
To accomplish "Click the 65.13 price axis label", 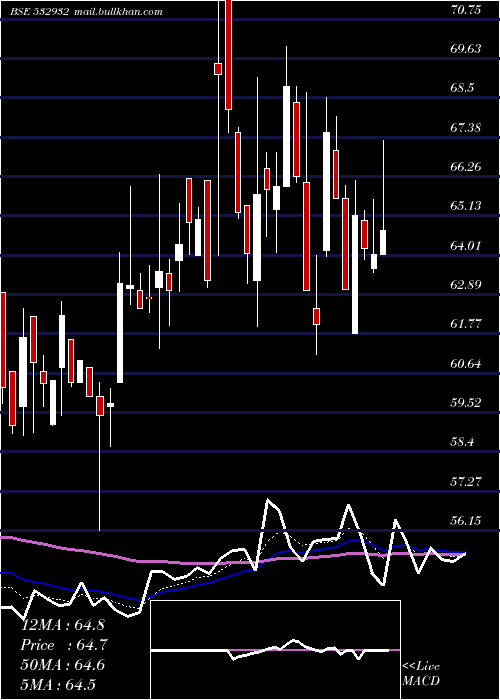I will 466,205.
